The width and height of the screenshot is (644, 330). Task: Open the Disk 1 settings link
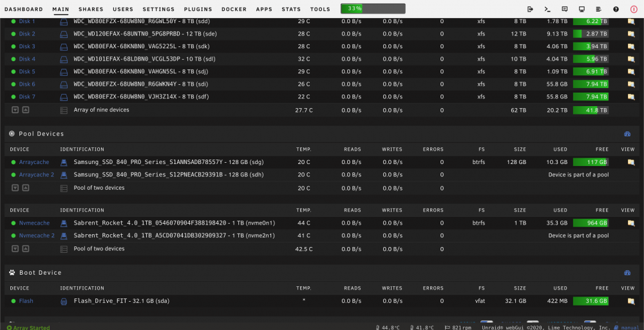[x=27, y=21]
